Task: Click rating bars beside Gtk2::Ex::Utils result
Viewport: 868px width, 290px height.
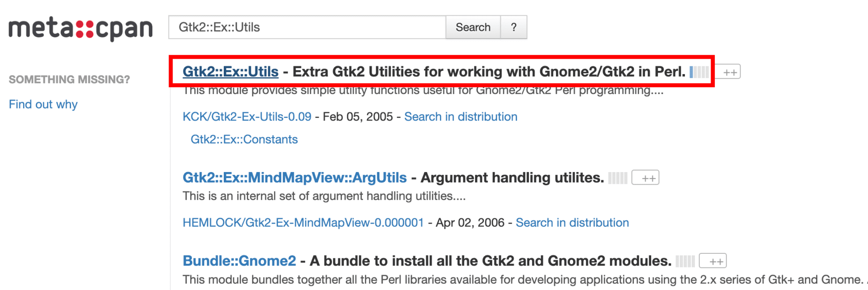Action: click(699, 72)
